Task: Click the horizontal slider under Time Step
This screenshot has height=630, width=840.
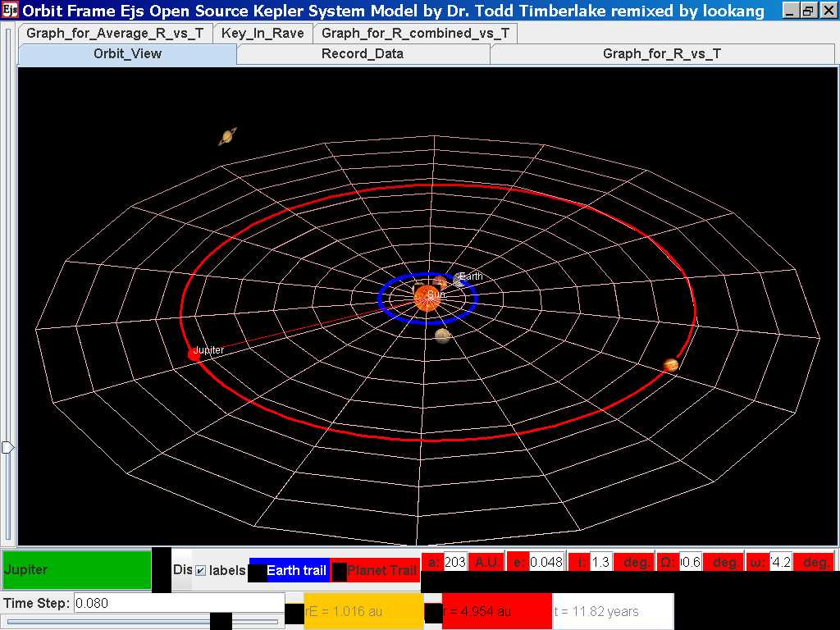Action: click(x=142, y=622)
